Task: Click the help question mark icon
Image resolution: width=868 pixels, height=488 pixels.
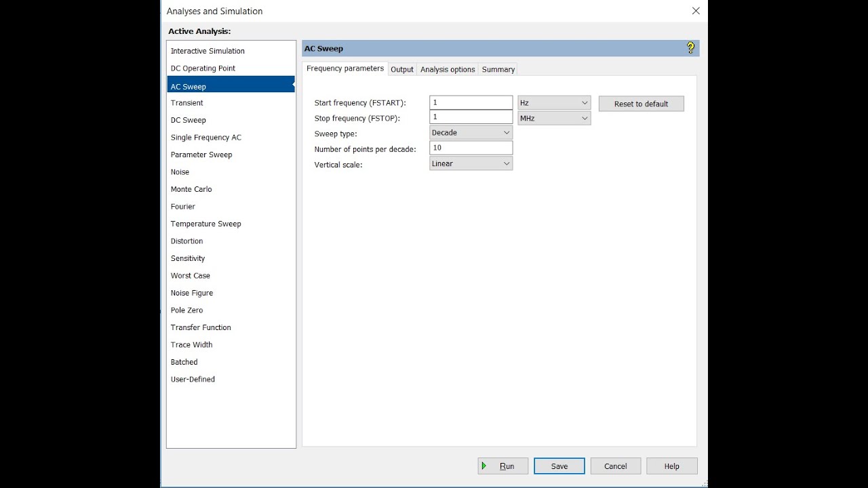Action: coord(690,48)
